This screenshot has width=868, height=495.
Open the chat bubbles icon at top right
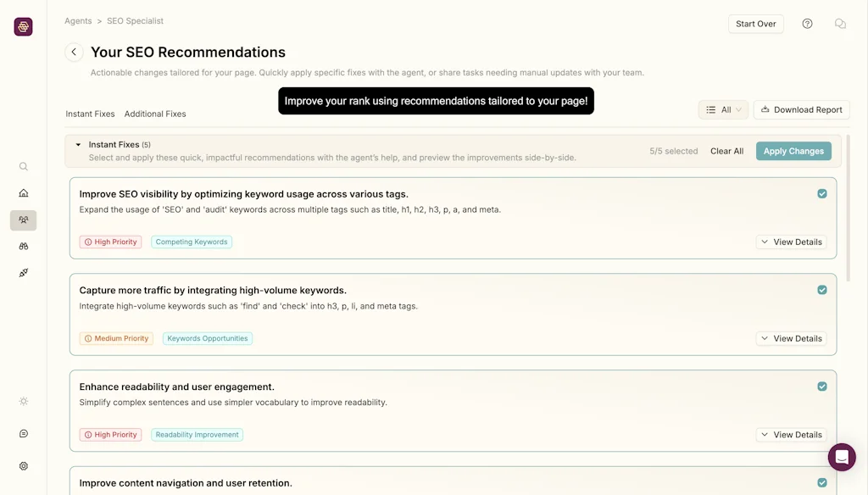point(840,24)
